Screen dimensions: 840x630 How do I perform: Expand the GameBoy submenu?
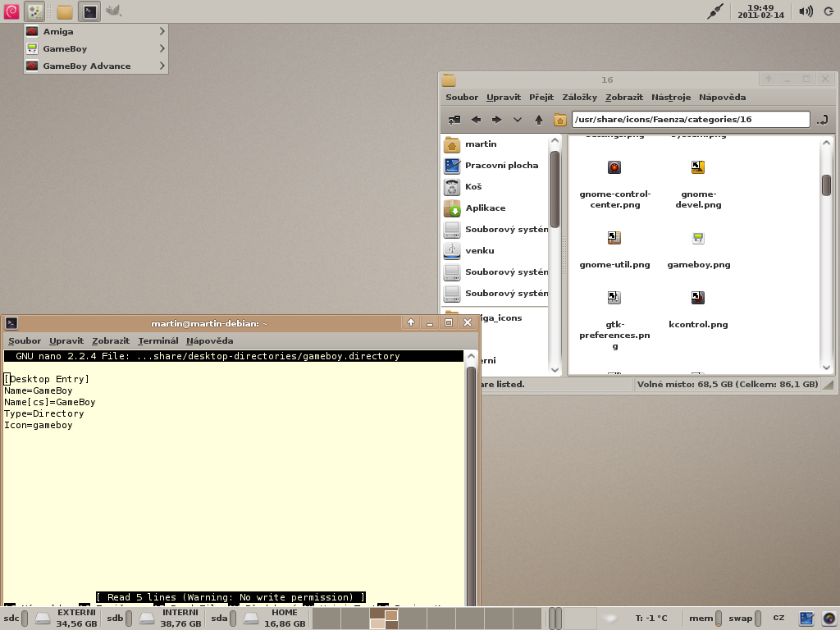pos(96,48)
